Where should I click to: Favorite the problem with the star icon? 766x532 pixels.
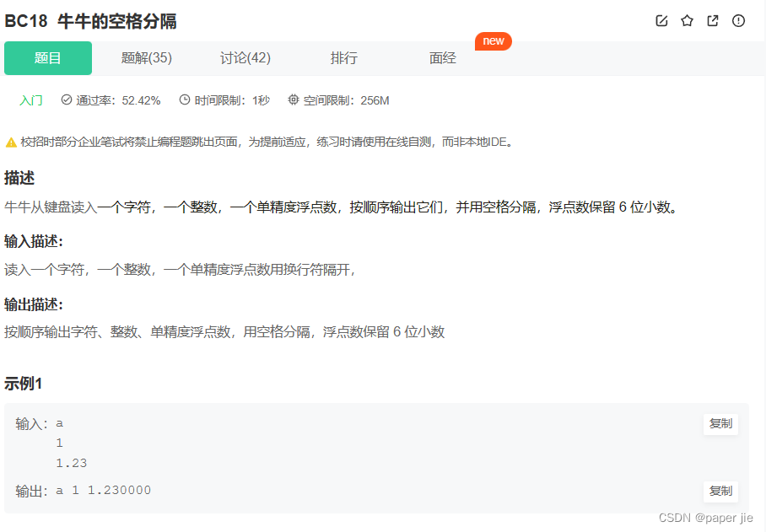pos(687,20)
